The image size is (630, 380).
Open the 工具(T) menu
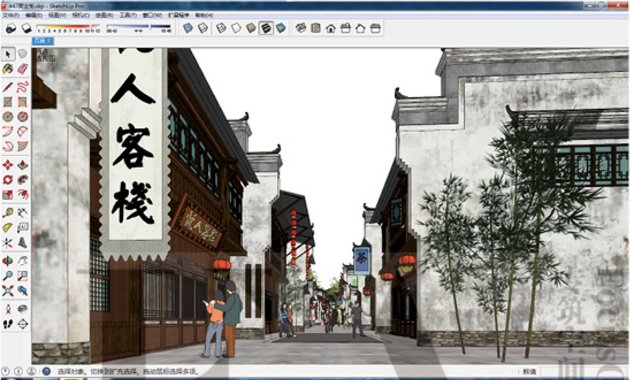pyautogui.click(x=128, y=15)
